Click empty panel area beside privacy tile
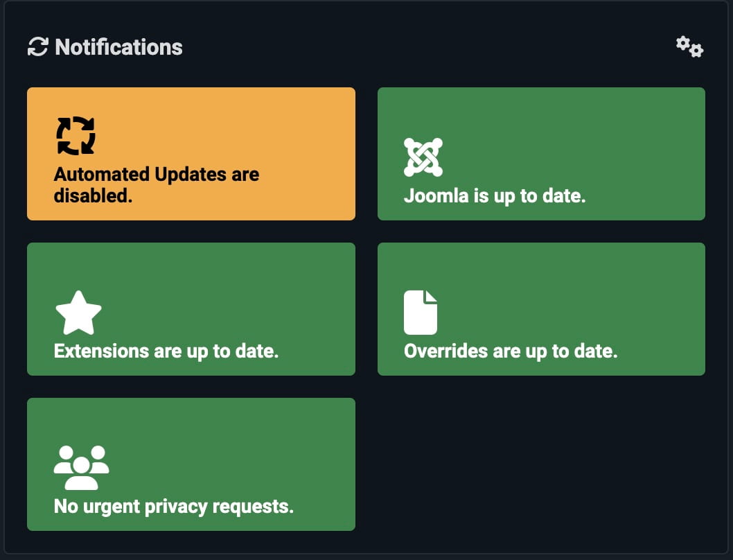Screen dimensions: 733x560 541,464
